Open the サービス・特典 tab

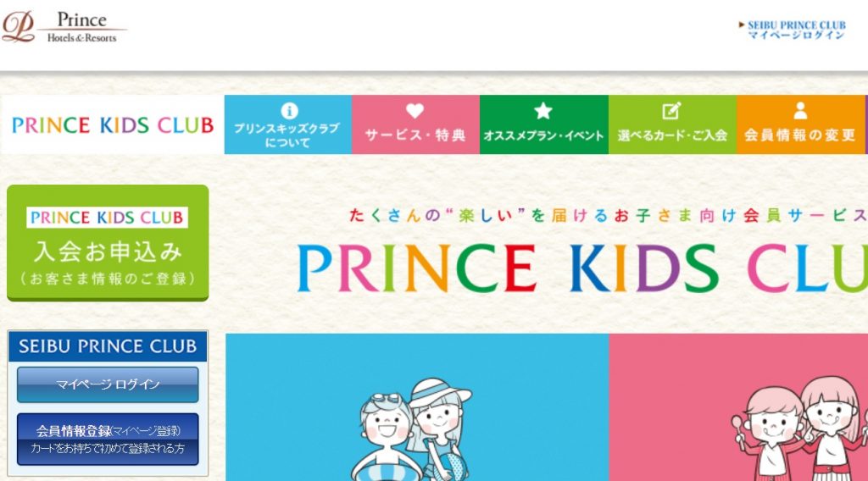point(415,124)
